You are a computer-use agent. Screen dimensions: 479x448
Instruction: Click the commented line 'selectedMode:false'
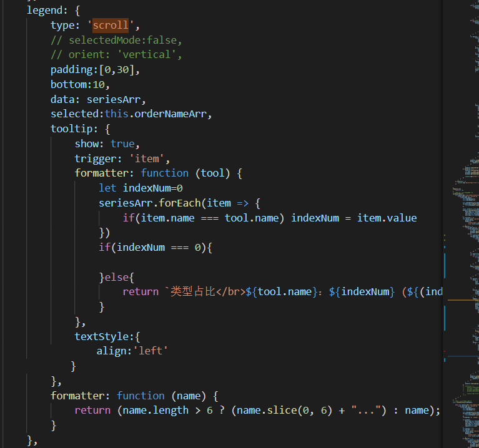[x=116, y=41]
